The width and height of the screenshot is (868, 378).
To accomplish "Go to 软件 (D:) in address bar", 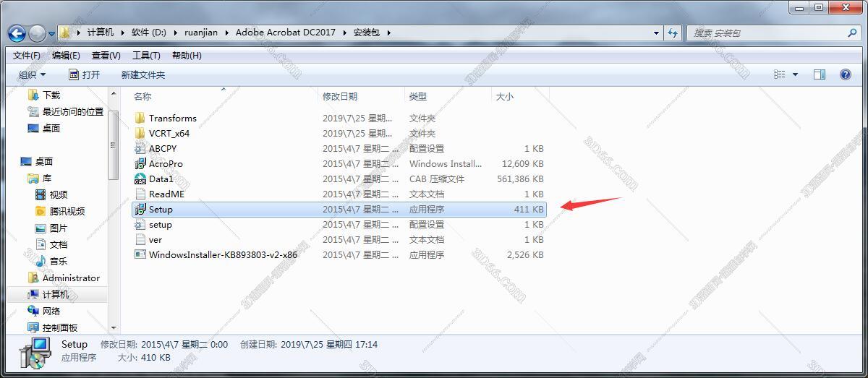I will pyautogui.click(x=149, y=33).
